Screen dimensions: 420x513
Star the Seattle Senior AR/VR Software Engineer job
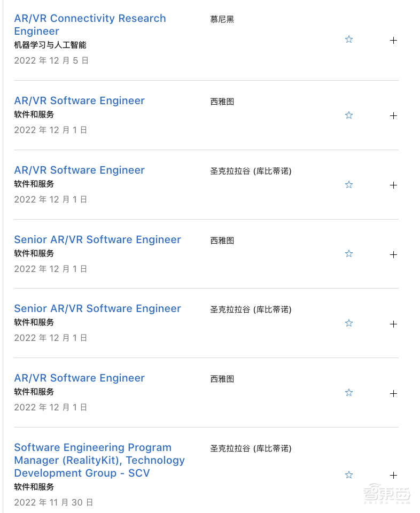pyautogui.click(x=349, y=254)
